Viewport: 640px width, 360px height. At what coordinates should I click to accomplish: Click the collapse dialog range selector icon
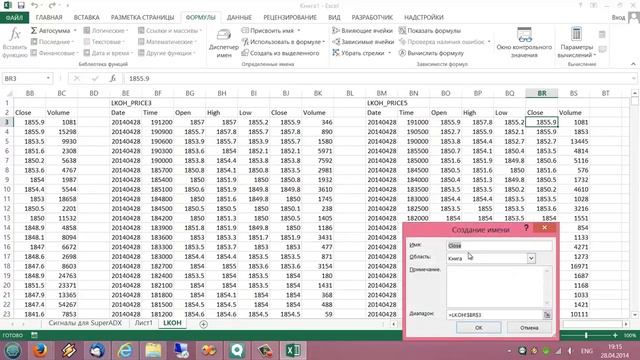[x=547, y=315]
